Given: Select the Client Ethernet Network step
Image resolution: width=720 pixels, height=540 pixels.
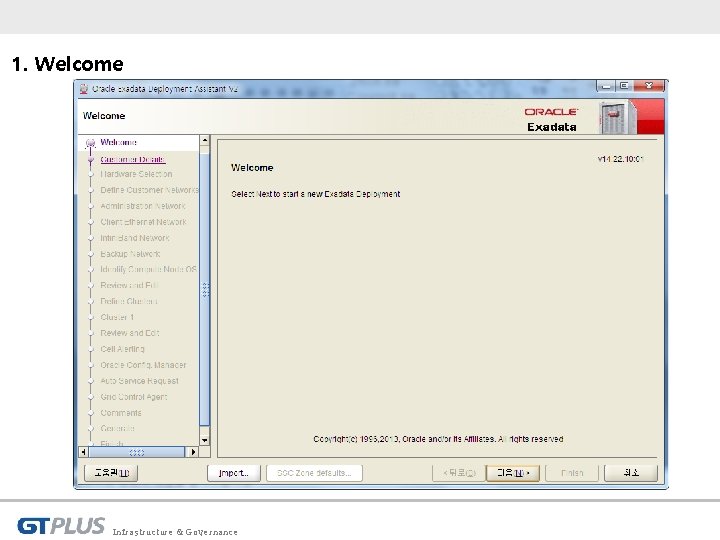Looking at the screenshot, I should tap(143, 222).
